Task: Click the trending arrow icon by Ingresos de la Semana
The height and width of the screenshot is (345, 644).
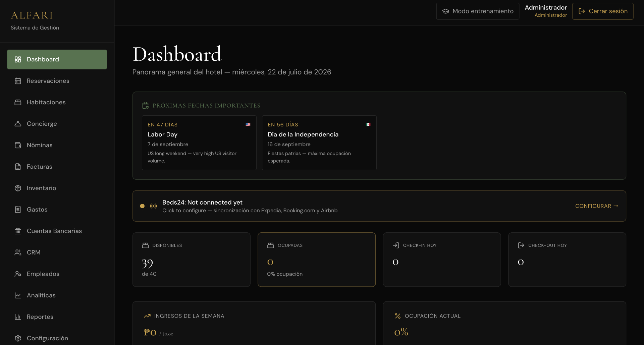Action: pos(147,316)
